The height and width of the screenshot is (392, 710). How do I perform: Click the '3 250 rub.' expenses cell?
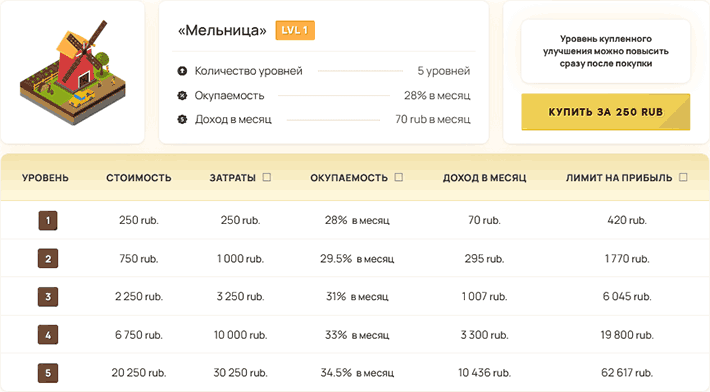pos(240,297)
